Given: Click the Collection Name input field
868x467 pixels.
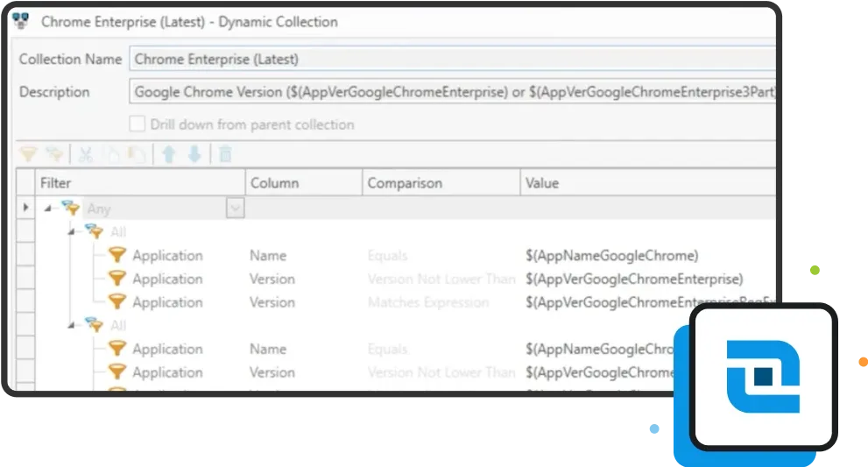Looking at the screenshot, I should coord(452,59).
